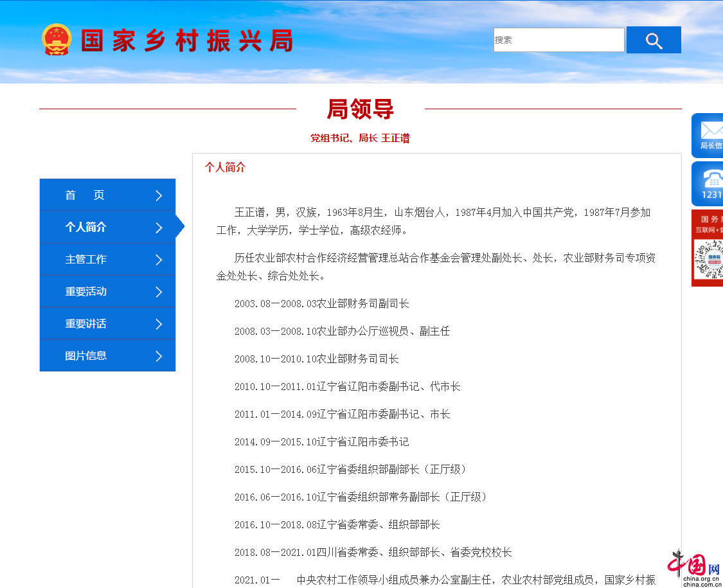Click the arrow next to 重要讲话

[159, 324]
